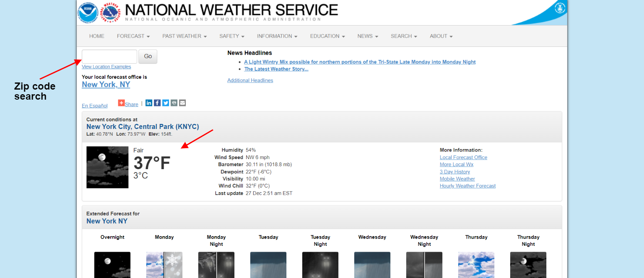644x278 pixels.
Task: Click the Department of Commerce seal
Action: pyautogui.click(x=560, y=8)
